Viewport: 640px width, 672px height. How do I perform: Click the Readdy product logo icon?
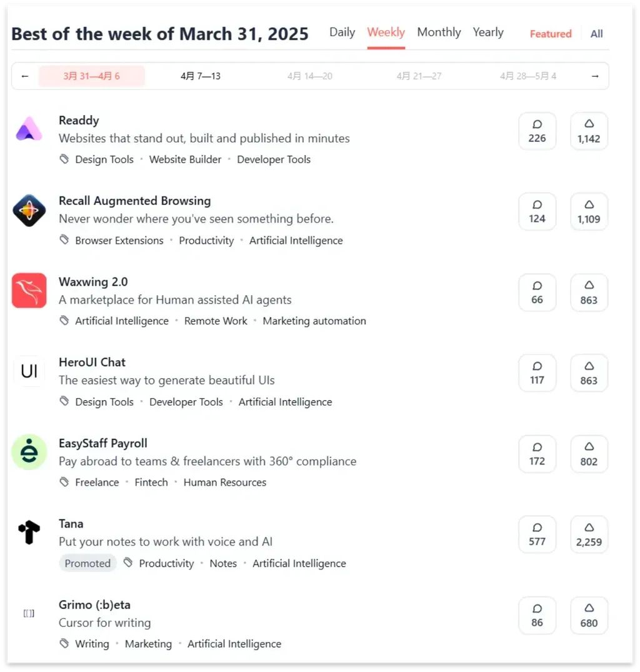[29, 129]
